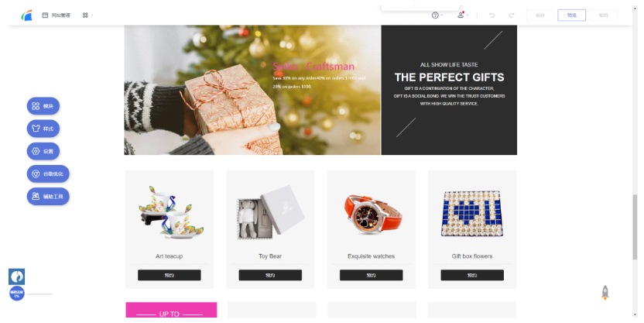Click the undo arrow in the top bar

click(x=492, y=15)
